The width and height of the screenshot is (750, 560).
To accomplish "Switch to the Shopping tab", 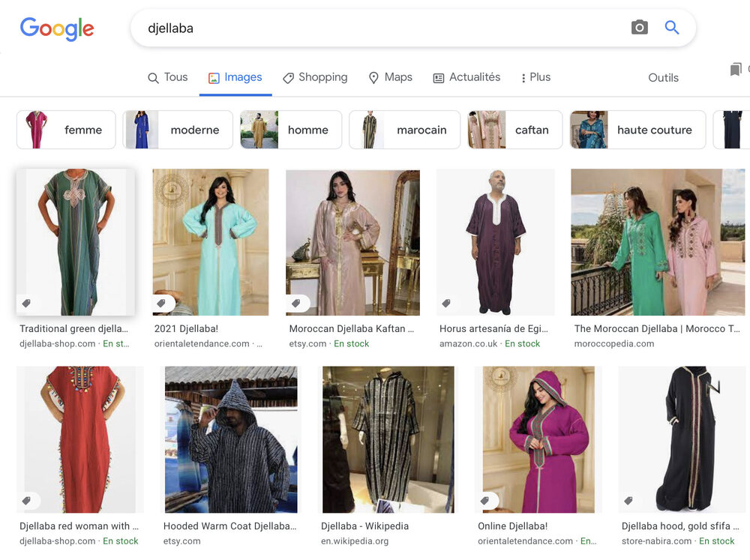I will 315,77.
